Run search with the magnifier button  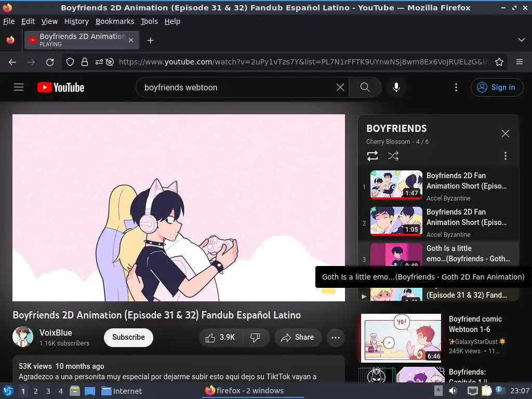[x=365, y=87]
